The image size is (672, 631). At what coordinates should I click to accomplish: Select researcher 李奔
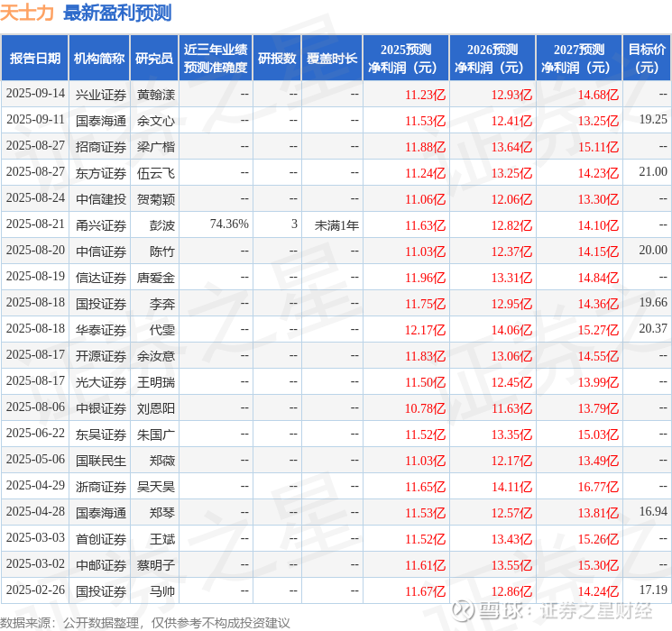coord(162,304)
